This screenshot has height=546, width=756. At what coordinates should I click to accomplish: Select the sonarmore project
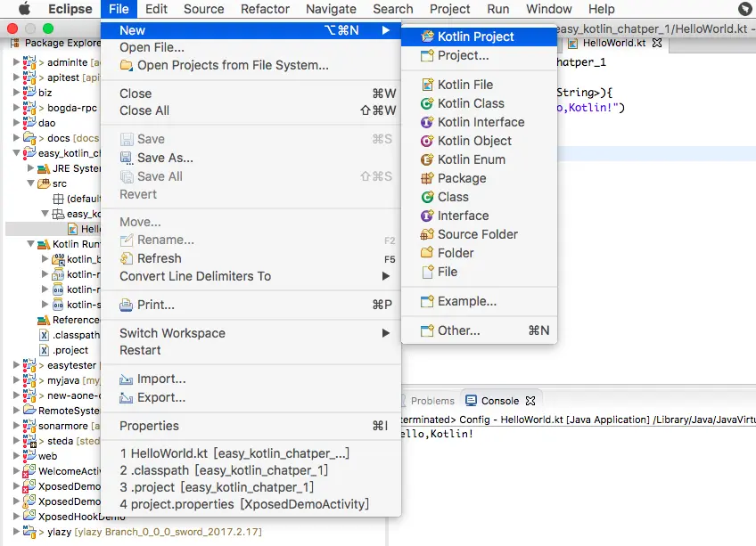click(62, 426)
